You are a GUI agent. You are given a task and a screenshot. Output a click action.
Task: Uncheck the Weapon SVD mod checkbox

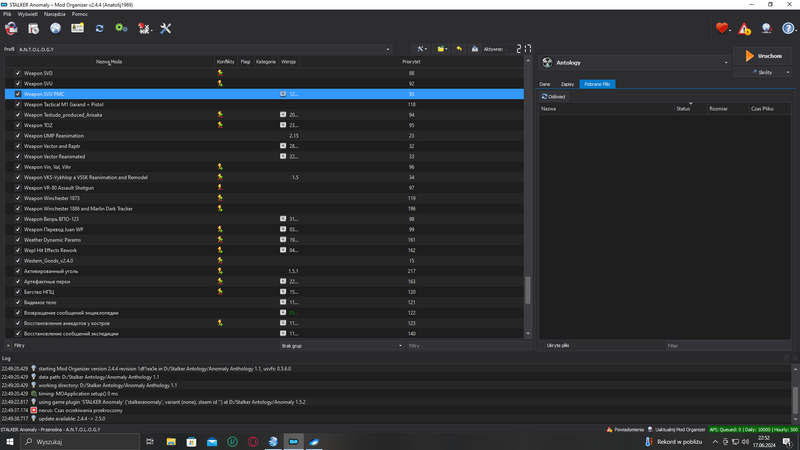click(18, 73)
